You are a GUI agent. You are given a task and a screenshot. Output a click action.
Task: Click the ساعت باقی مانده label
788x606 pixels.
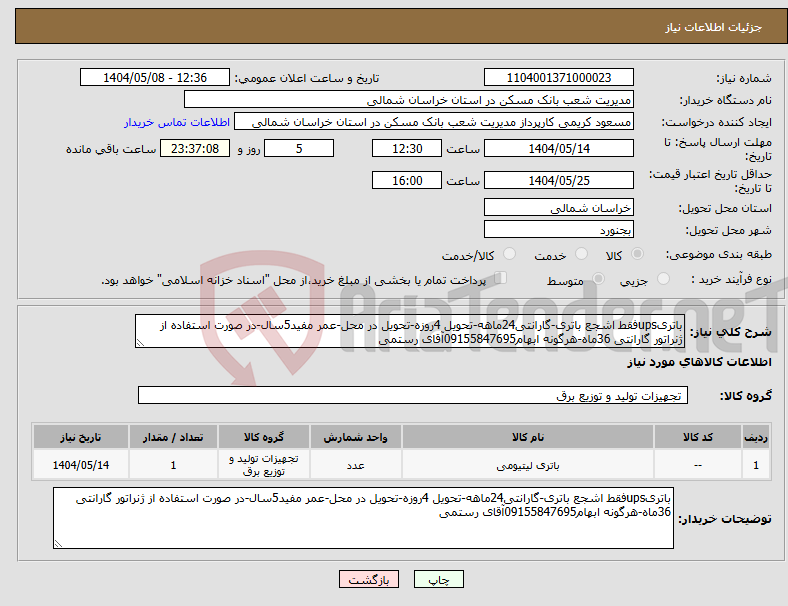point(111,149)
